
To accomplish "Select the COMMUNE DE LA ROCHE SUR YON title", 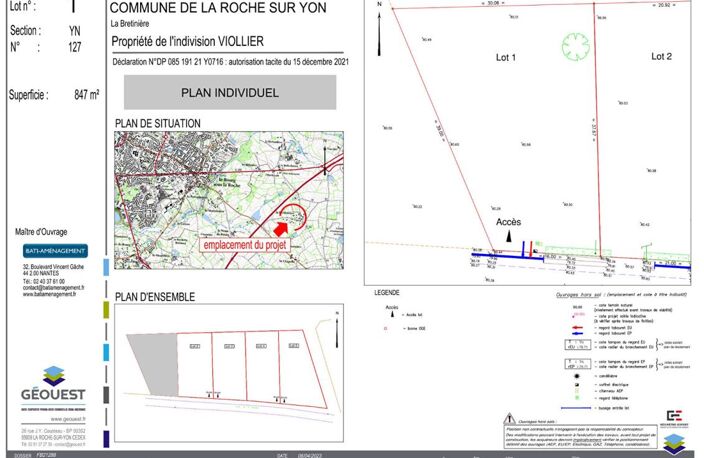I will pos(218,8).
